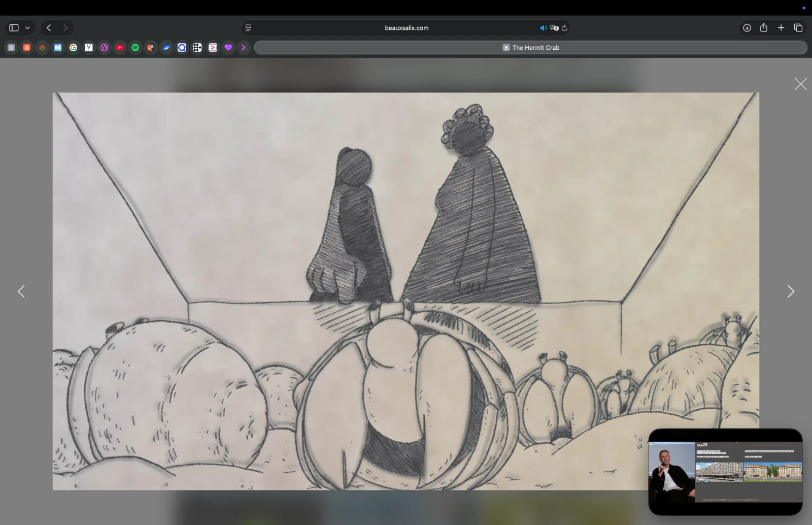The height and width of the screenshot is (525, 812).
Task: Show the next gallery image
Action: [x=791, y=291]
